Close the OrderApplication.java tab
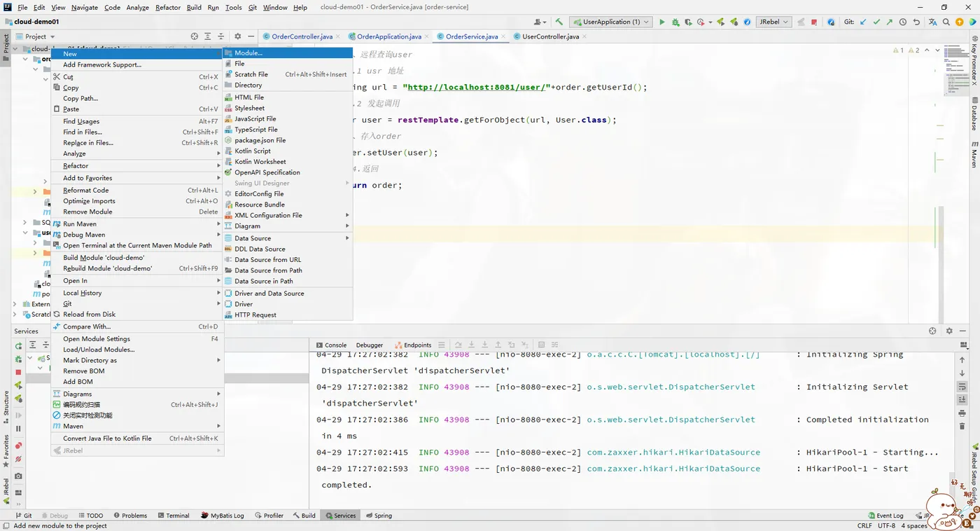The height and width of the screenshot is (531, 980). (x=428, y=36)
